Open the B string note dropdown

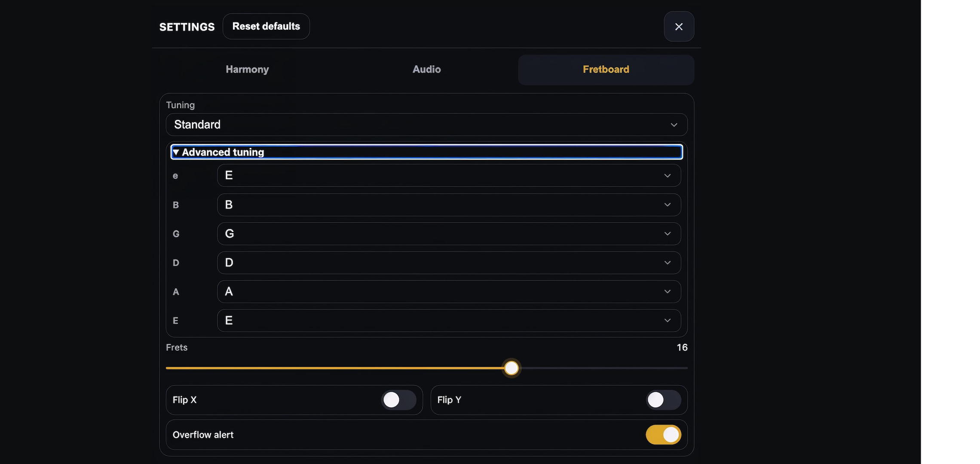[449, 205]
